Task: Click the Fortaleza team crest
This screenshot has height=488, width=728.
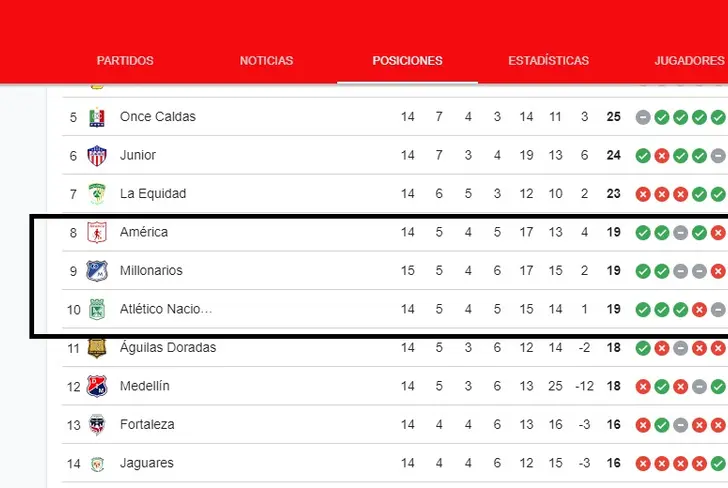Action: click(x=97, y=424)
